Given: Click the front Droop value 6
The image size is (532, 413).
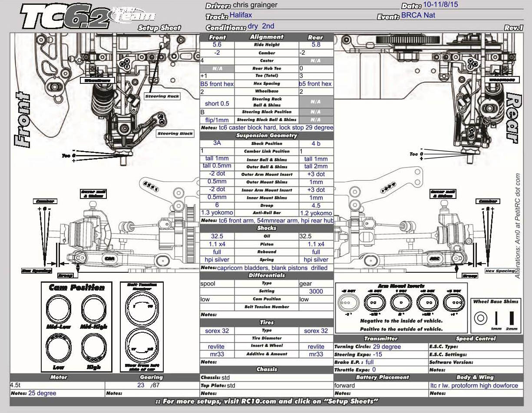Looking at the screenshot, I should coord(217,205).
